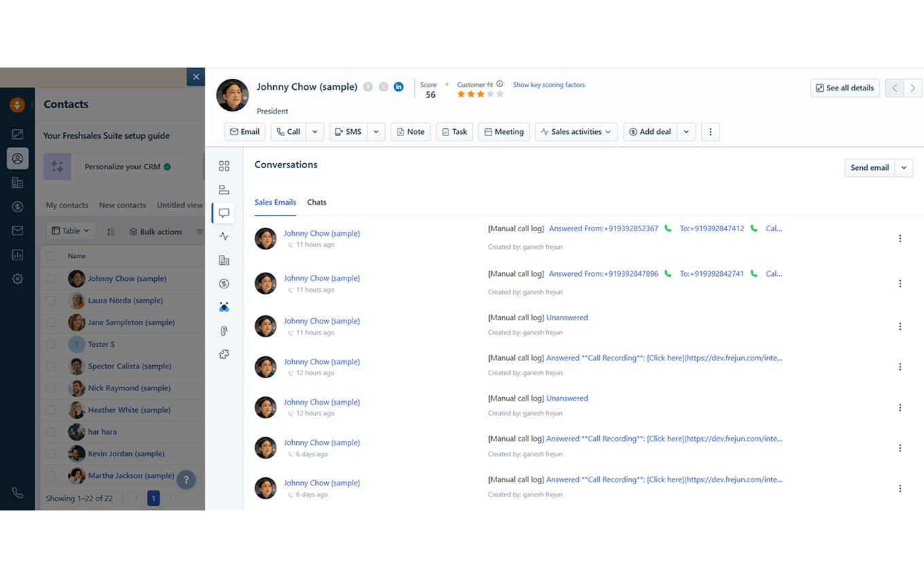Click the Meeting action button
Viewport: 924px width, 578px height.
(504, 132)
